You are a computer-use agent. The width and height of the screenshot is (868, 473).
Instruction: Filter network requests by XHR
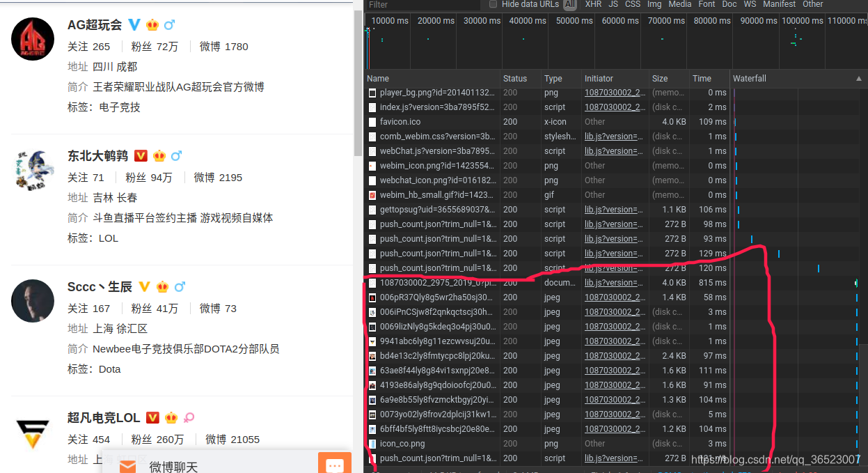tap(593, 4)
